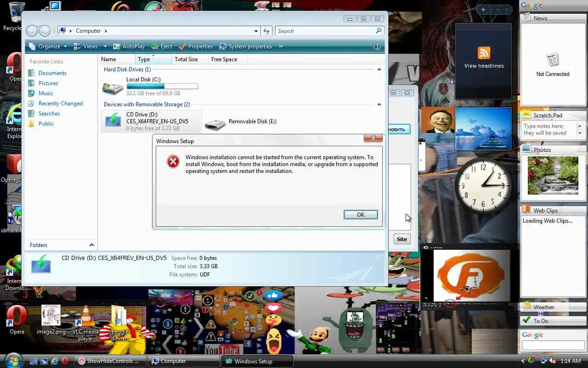Switch to ShowHideControls taskbar button
The height and width of the screenshot is (368, 588).
[x=110, y=362]
